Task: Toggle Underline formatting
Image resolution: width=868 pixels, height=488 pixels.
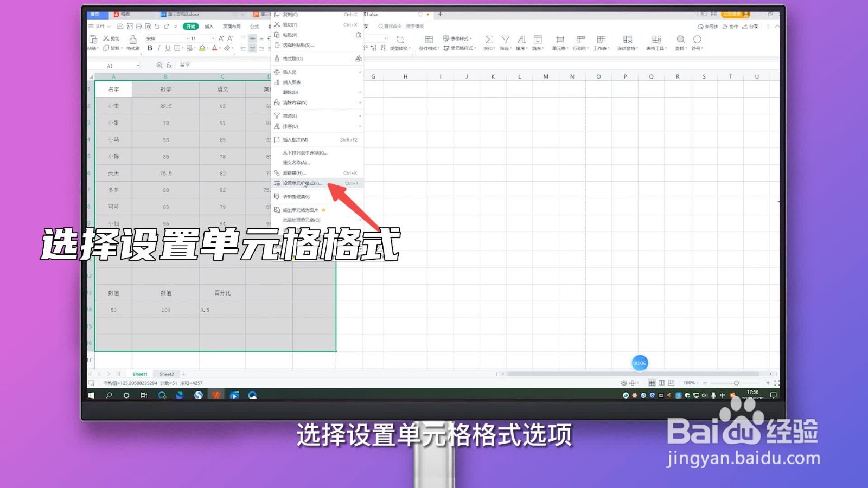Action: point(168,48)
